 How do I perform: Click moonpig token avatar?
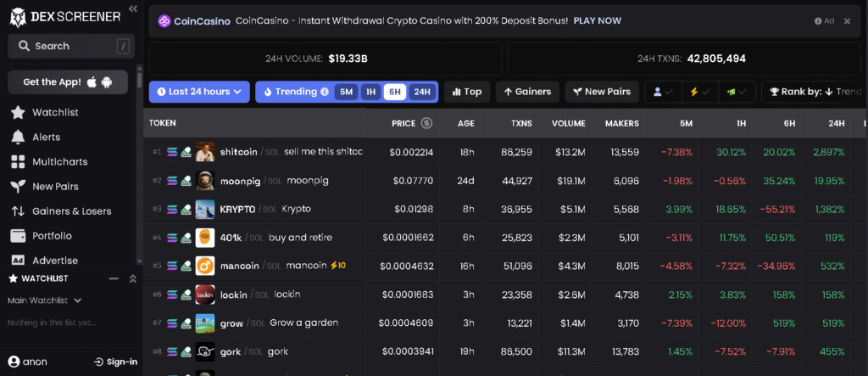205,180
